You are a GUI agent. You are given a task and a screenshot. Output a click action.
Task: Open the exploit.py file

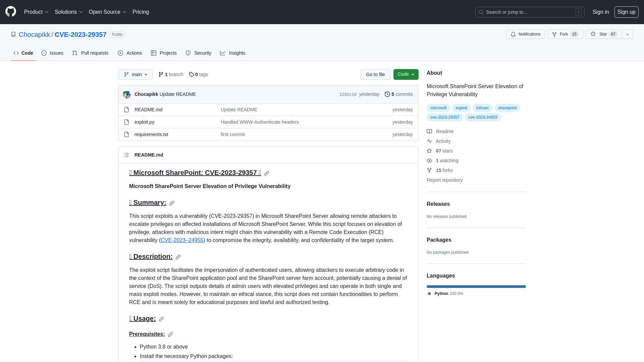point(144,122)
